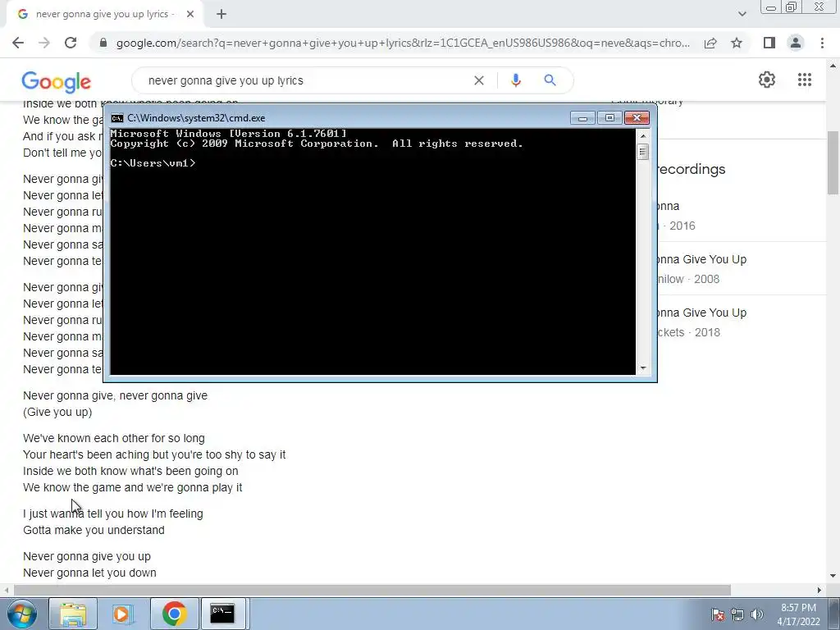Click the cmd.exe scrollbar thumb

(x=643, y=152)
